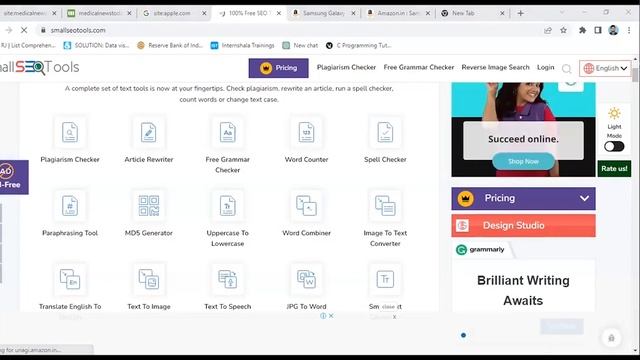Image resolution: width=640 pixels, height=360 pixels.
Task: Click Shop Now in the ad
Action: pyautogui.click(x=523, y=161)
